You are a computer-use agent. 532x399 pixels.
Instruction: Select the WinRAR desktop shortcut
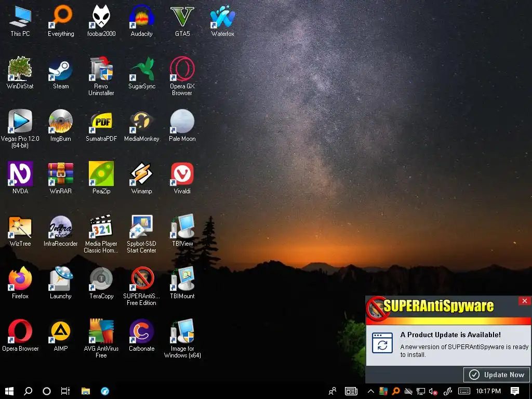[61, 178]
